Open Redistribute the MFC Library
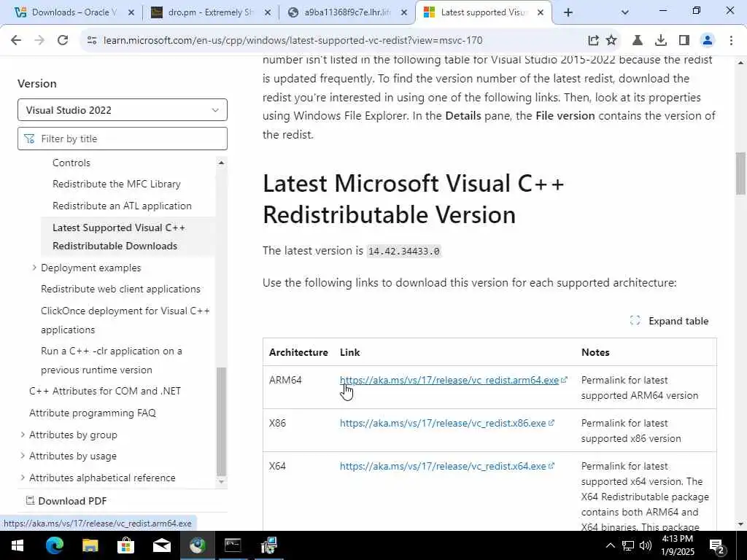Screen dimensions: 747x560 [x=116, y=184]
